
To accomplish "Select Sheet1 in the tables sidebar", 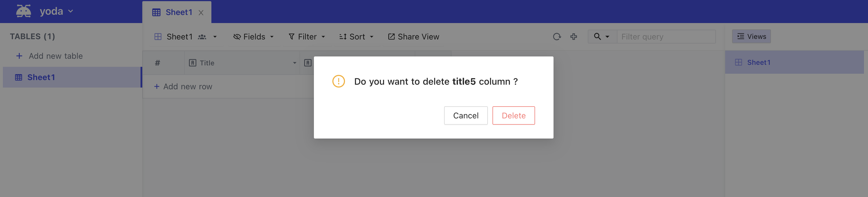I will (72, 77).
